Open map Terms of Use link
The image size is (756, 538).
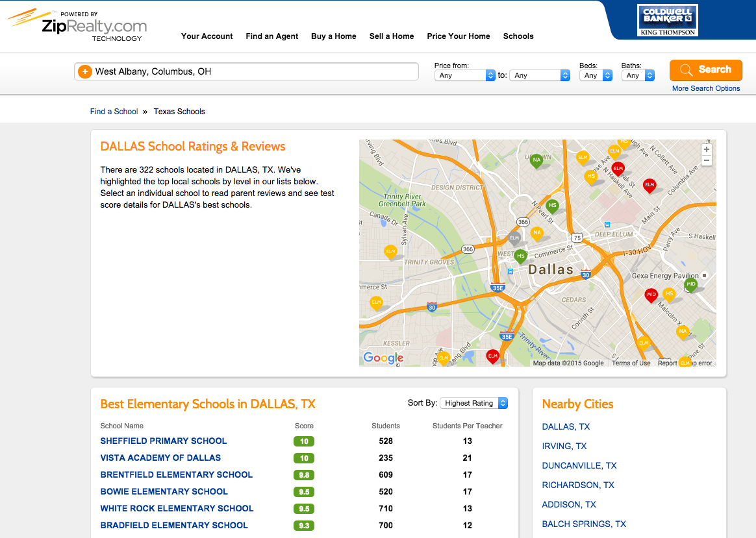[x=631, y=363]
